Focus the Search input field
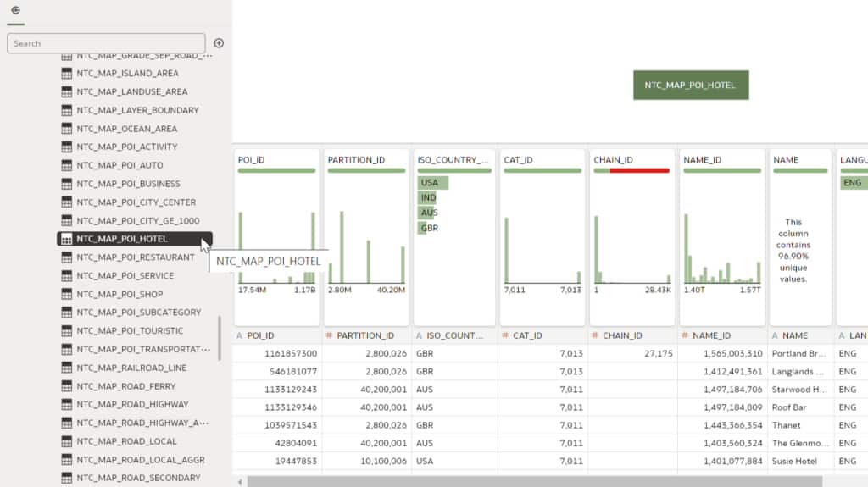Image resolution: width=868 pixels, height=487 pixels. click(x=106, y=43)
